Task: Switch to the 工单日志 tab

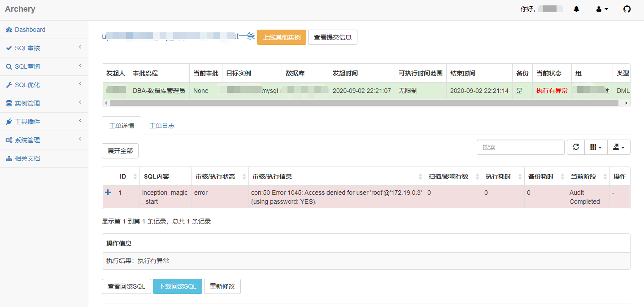Action: 161,126
